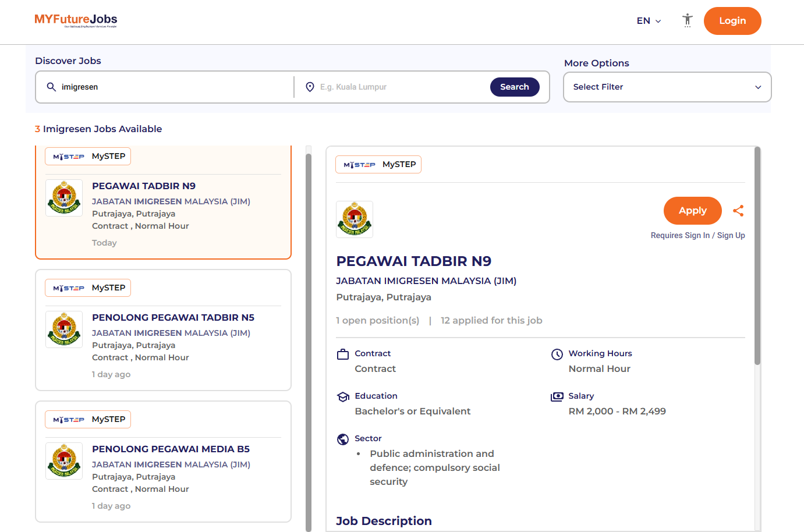
Task: Open the accessibility options icon
Action: (688, 20)
